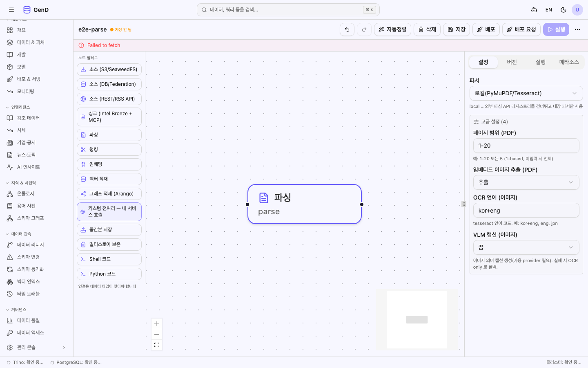
Task: Switch language with EN button
Action: click(x=549, y=10)
